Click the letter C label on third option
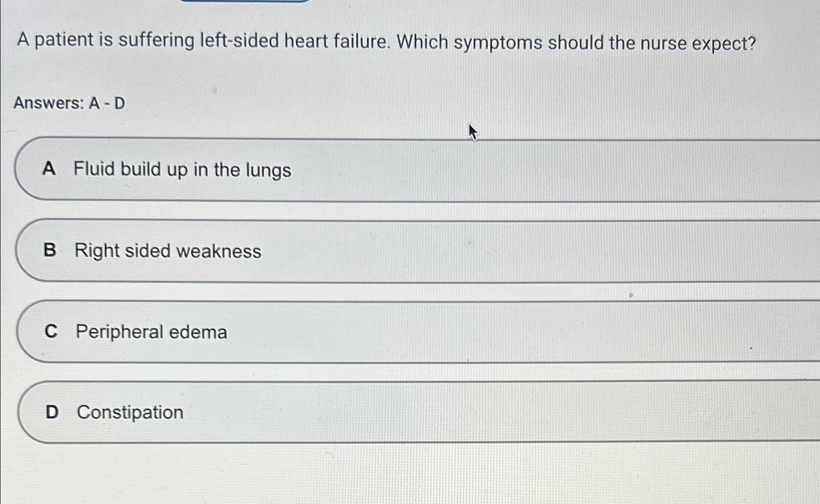820x504 pixels. [52, 332]
